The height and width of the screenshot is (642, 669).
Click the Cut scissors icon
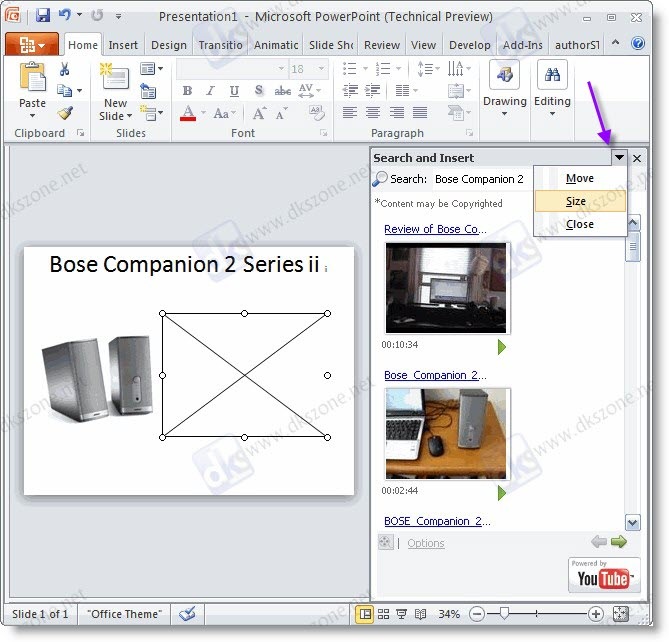(x=64, y=69)
